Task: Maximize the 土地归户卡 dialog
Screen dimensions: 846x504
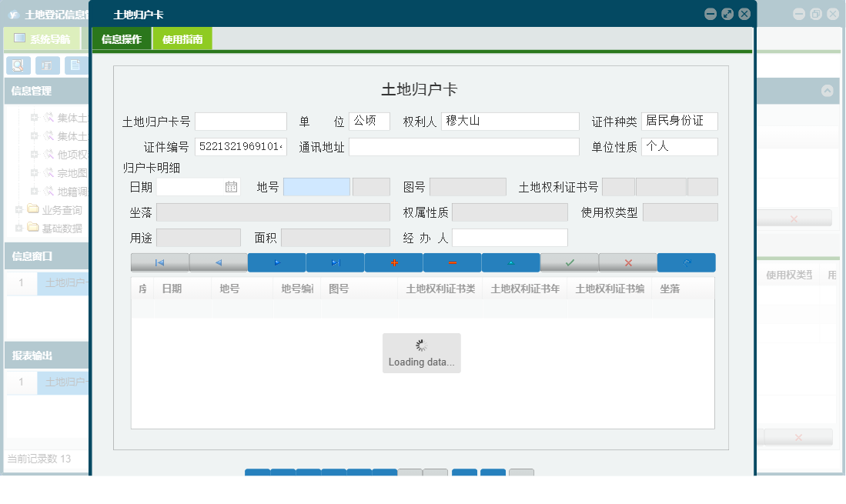Action: pyautogui.click(x=727, y=14)
